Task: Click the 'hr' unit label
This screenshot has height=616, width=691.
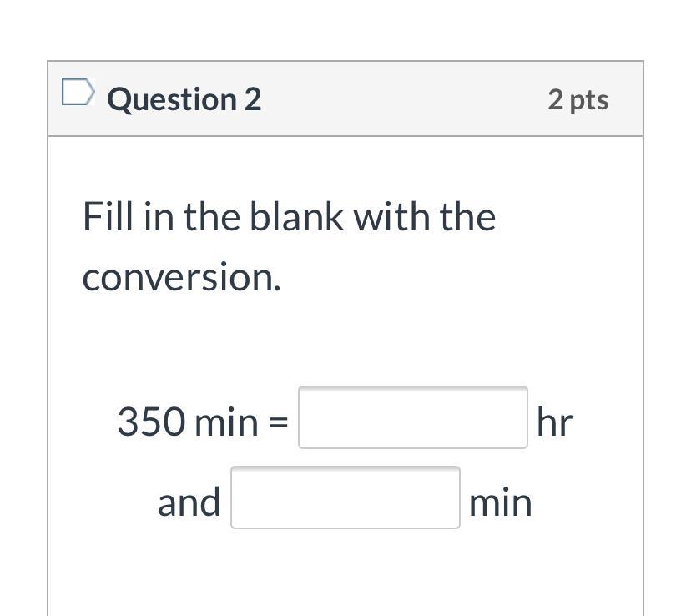Action: 555,422
